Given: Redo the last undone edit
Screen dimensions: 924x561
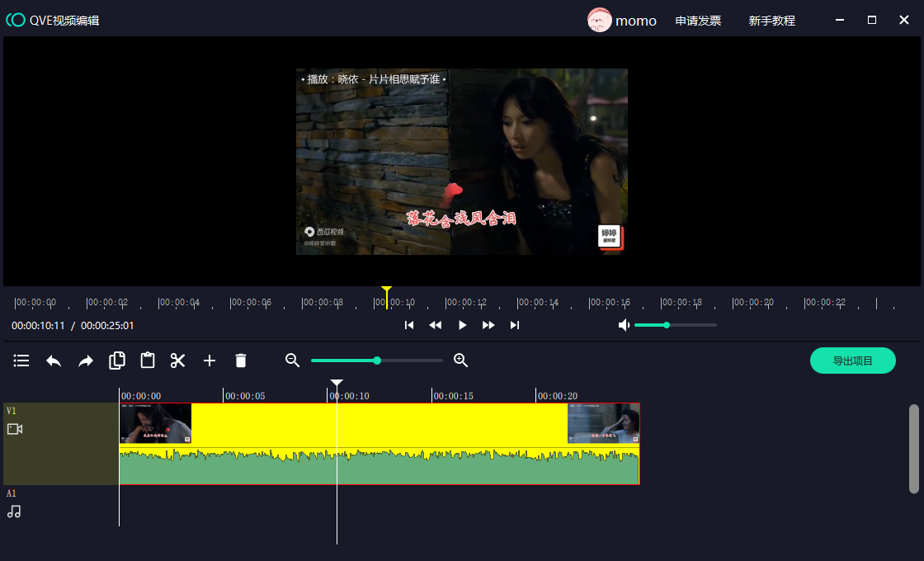Looking at the screenshot, I should click(x=86, y=361).
